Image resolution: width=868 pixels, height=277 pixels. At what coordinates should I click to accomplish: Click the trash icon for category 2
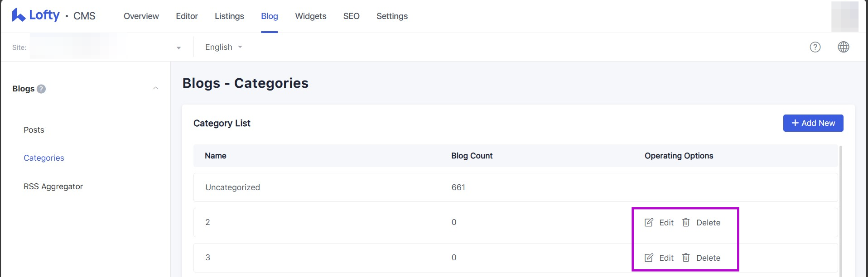[x=686, y=222]
